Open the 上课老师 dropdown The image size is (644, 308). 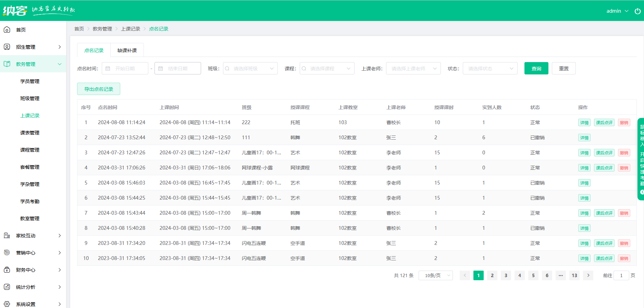tap(413, 68)
